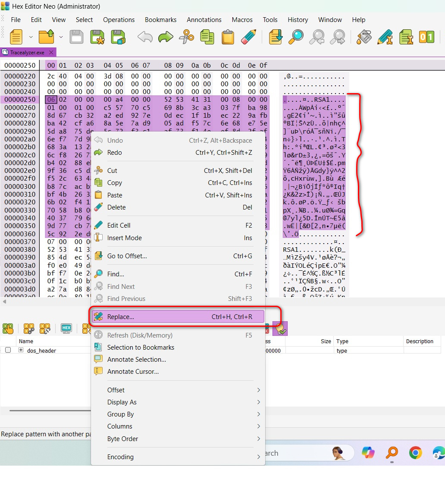Click the HEX monitor icon in lower toolbar
This screenshot has height=504, width=445.
tap(66, 329)
